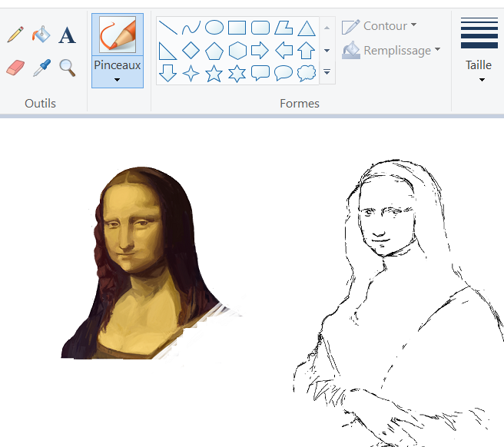Choose the left arrow shape
504x447 pixels.
(x=284, y=51)
